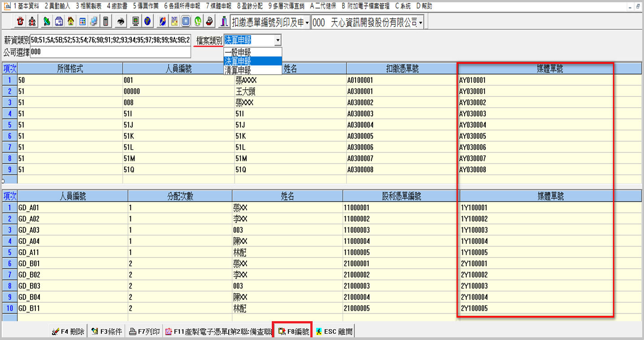Open the 6 各類所得申報 menu
This screenshot has width=644, height=340.
coord(182,6)
